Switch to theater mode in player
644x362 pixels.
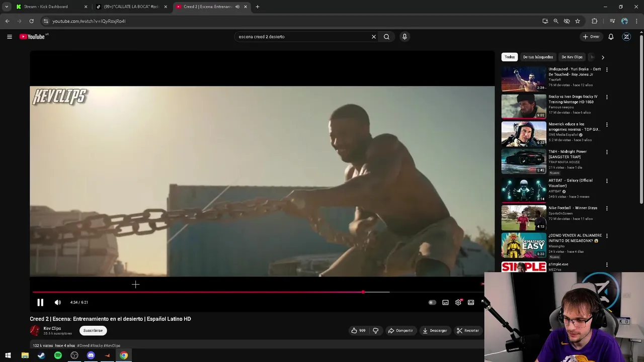tap(471, 302)
